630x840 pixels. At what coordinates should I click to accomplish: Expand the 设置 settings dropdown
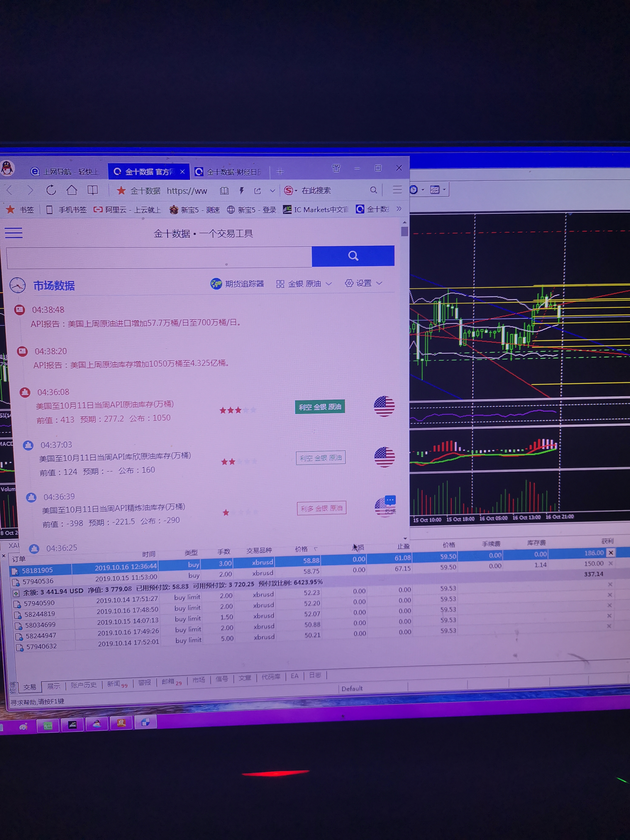click(x=379, y=283)
